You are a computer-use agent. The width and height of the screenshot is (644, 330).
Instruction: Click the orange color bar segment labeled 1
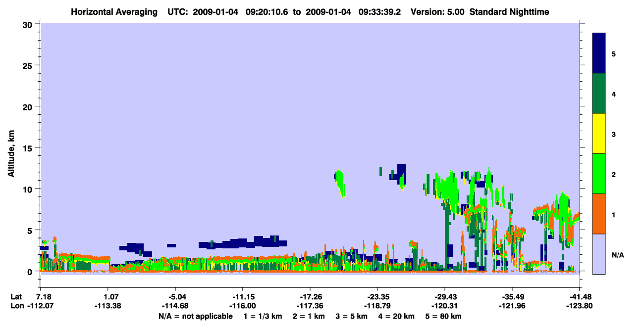pos(599,214)
